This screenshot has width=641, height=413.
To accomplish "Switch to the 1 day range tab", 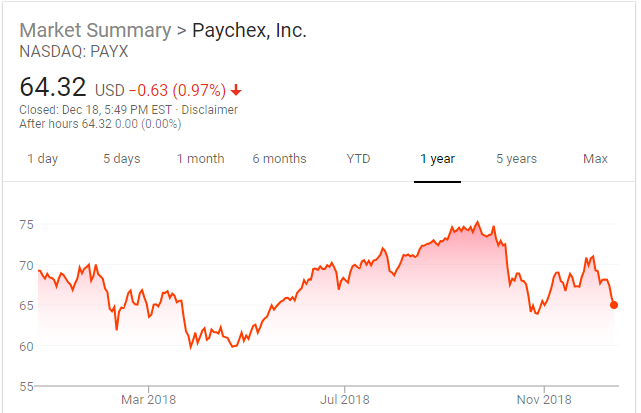I will (x=42, y=159).
